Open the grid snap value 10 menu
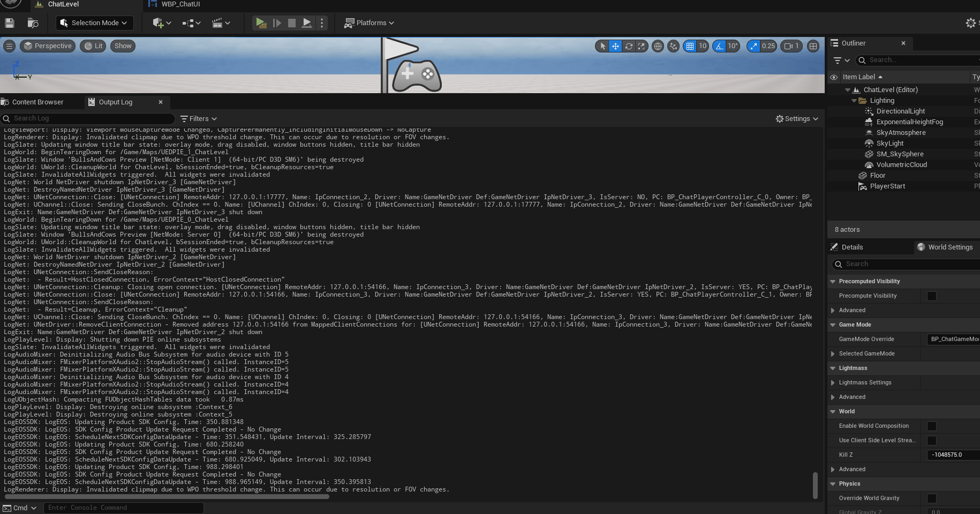980x514 pixels. click(x=703, y=46)
